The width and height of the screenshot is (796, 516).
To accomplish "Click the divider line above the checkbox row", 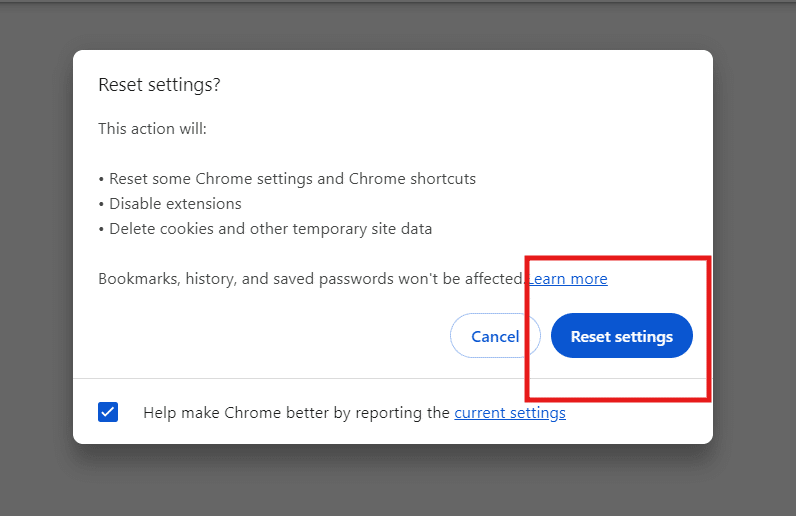I will click(x=300, y=379).
